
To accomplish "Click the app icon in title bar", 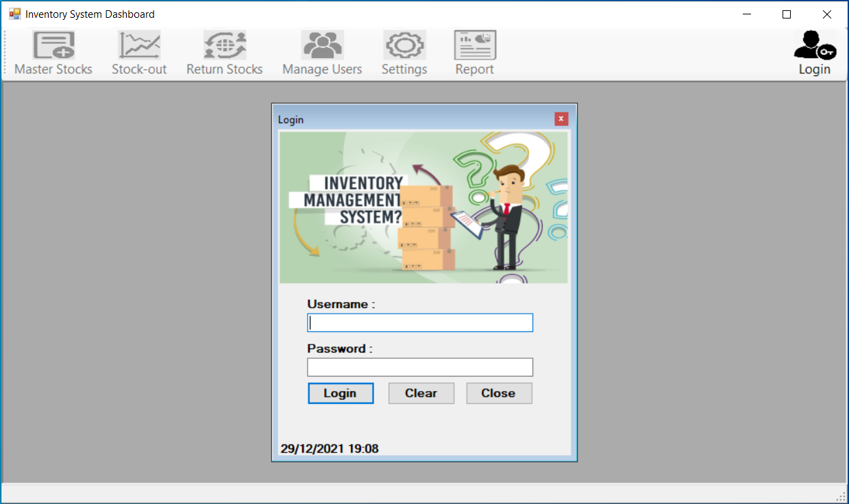I will tap(14, 14).
